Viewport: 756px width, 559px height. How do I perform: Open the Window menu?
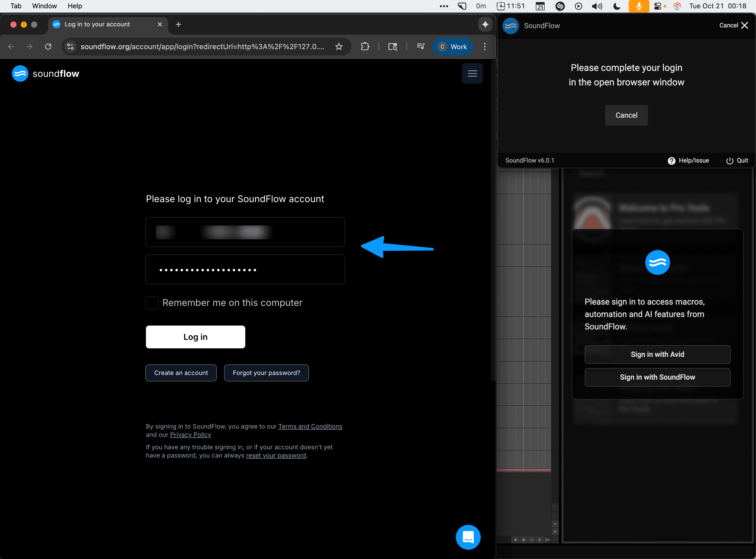click(x=44, y=6)
